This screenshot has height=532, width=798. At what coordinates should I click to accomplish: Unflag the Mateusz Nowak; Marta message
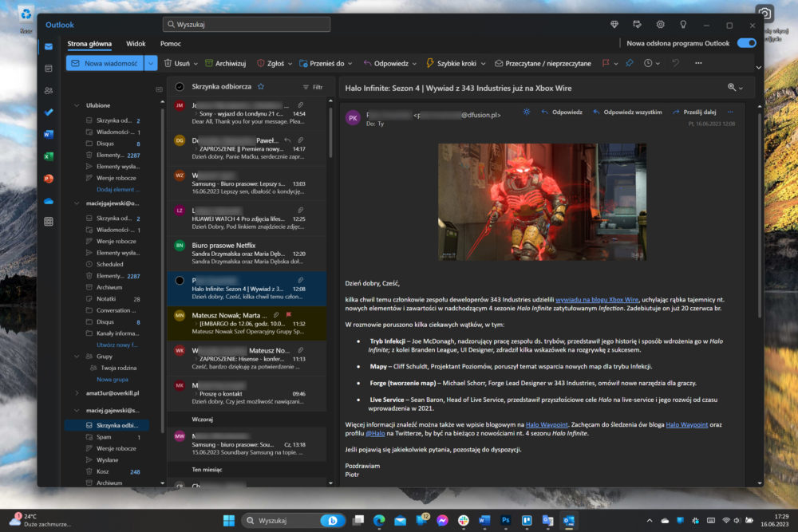click(x=289, y=315)
